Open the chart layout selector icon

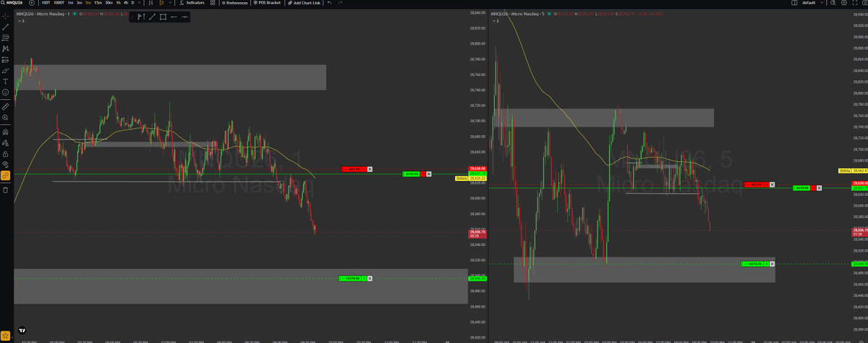794,3
